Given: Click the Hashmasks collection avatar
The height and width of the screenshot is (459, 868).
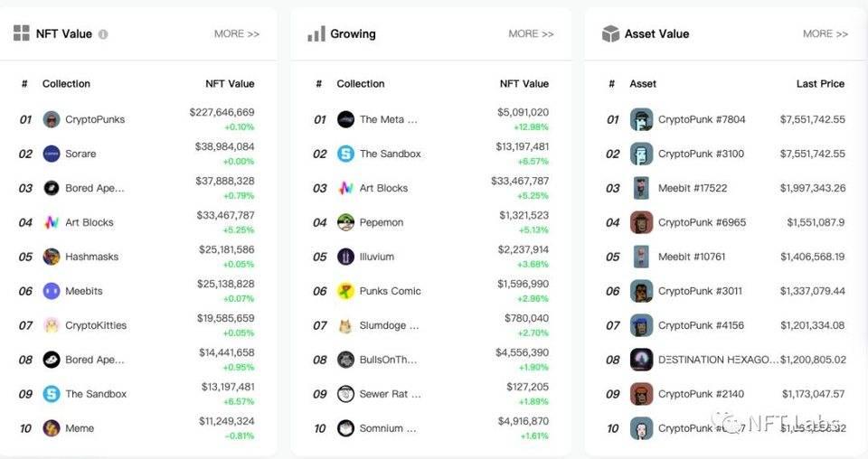Looking at the screenshot, I should (52, 257).
